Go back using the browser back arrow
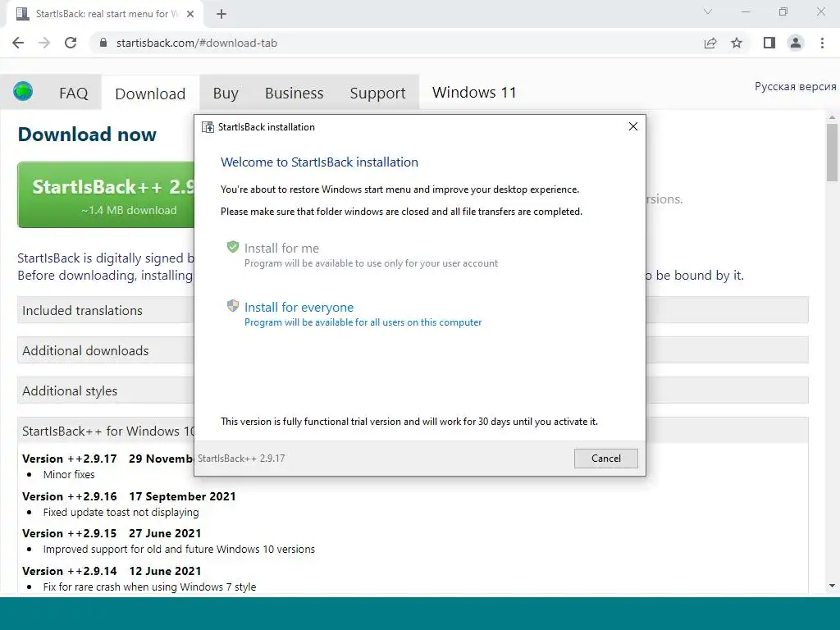Image resolution: width=840 pixels, height=630 pixels. coord(18,43)
